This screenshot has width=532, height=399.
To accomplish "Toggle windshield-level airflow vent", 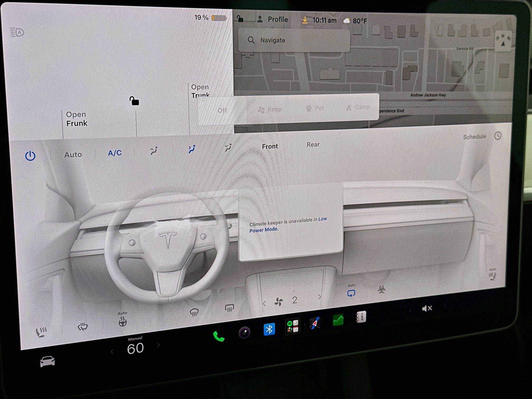I will coord(154,151).
